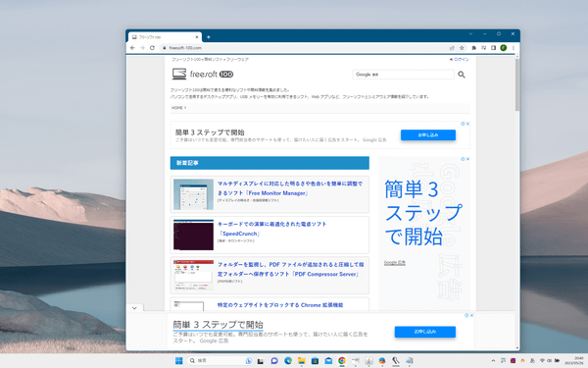The height and width of the screenshot is (368, 588).
Task: Click the IME あ input mode indicator
Action: 532,360
